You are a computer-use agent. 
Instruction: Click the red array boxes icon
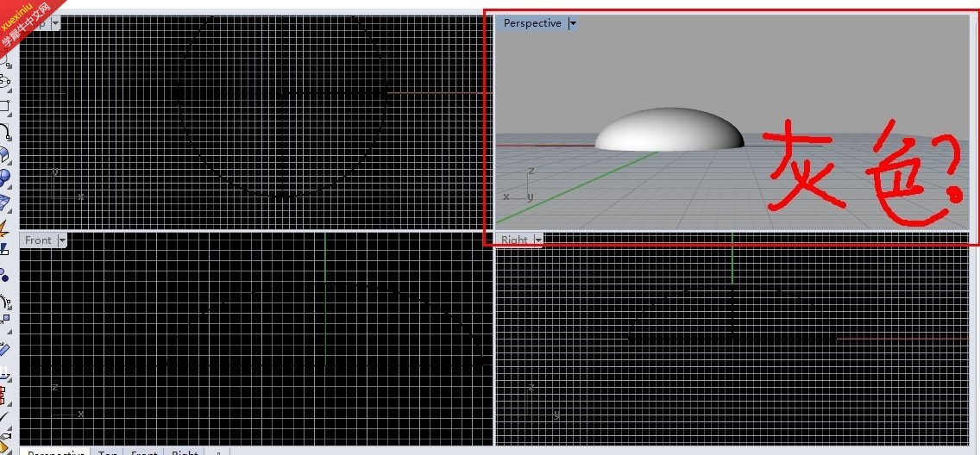pos(3,395)
